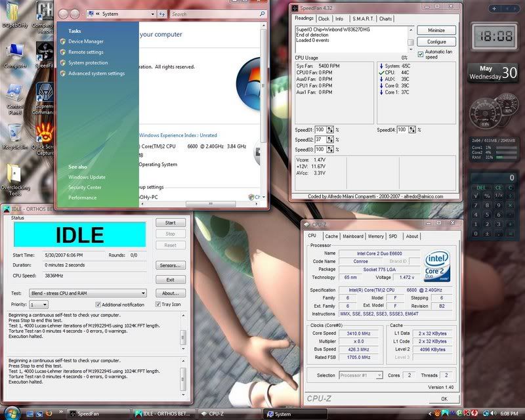525x420 pixels.
Task: Toggle the Automatic fan speed checkbox
Action: [x=421, y=54]
